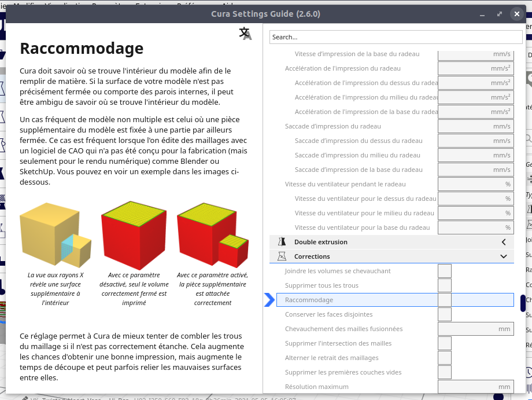The height and width of the screenshot is (400, 532).
Task: Click the Search settings field
Action: point(396,37)
